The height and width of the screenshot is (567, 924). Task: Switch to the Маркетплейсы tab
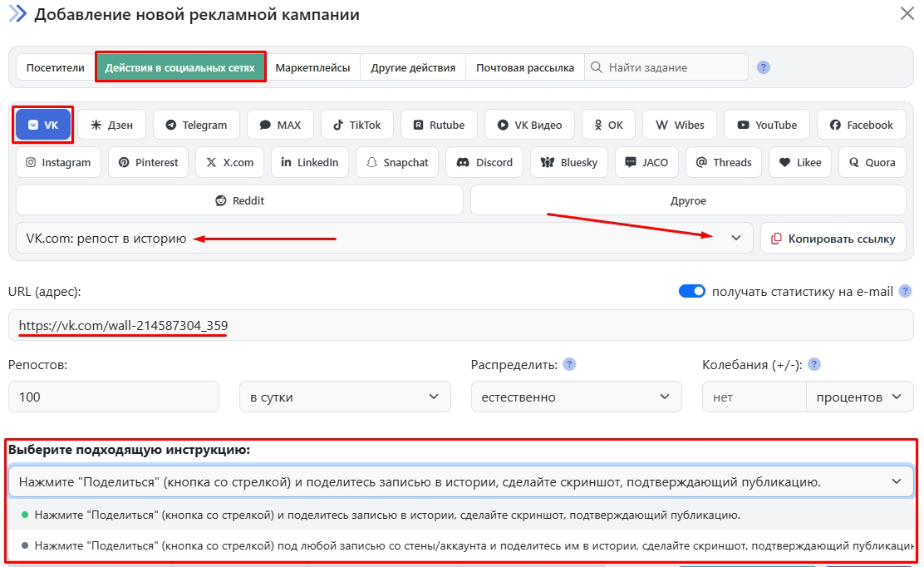coord(312,67)
